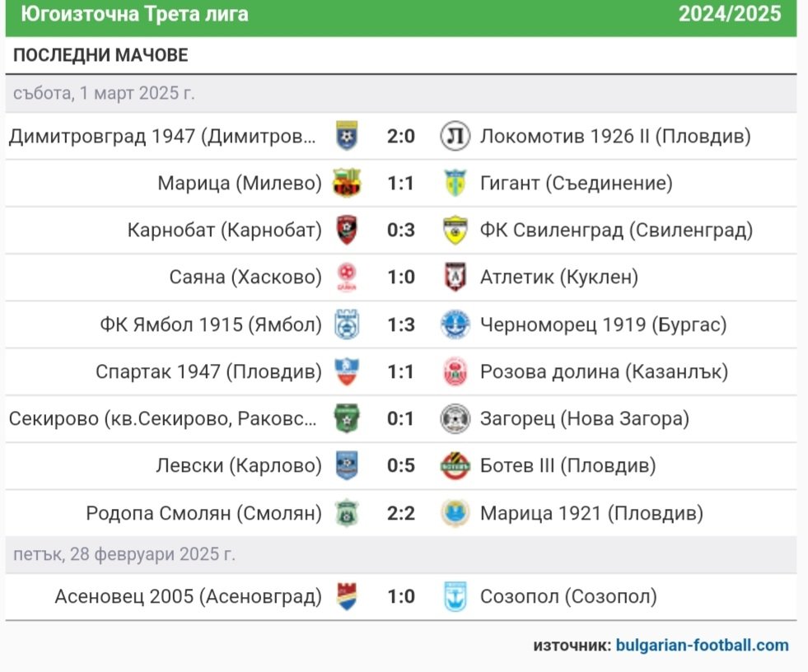808x672 pixels.
Task: Select the Югоизточна Трета лига header
Action: tap(134, 14)
